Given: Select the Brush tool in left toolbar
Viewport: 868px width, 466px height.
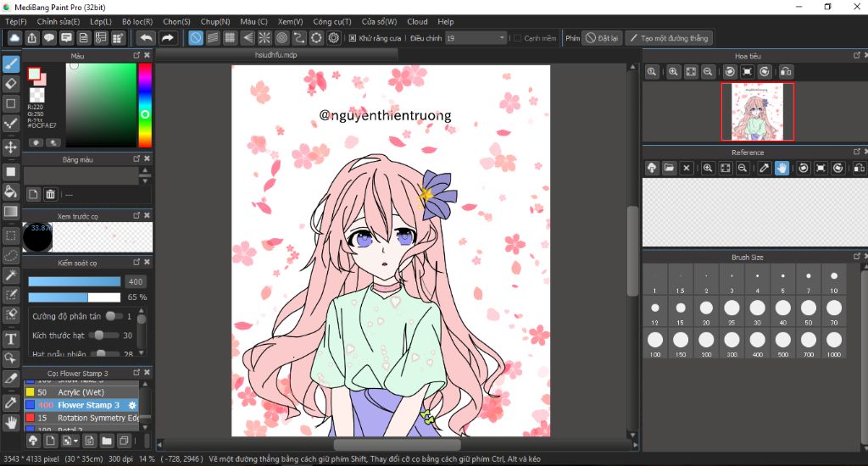Looking at the screenshot, I should point(10,64).
